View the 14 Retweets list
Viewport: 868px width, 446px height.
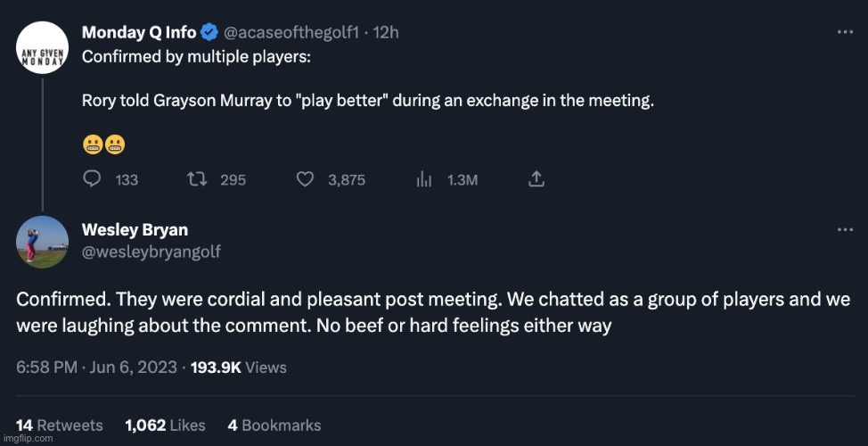pos(60,425)
